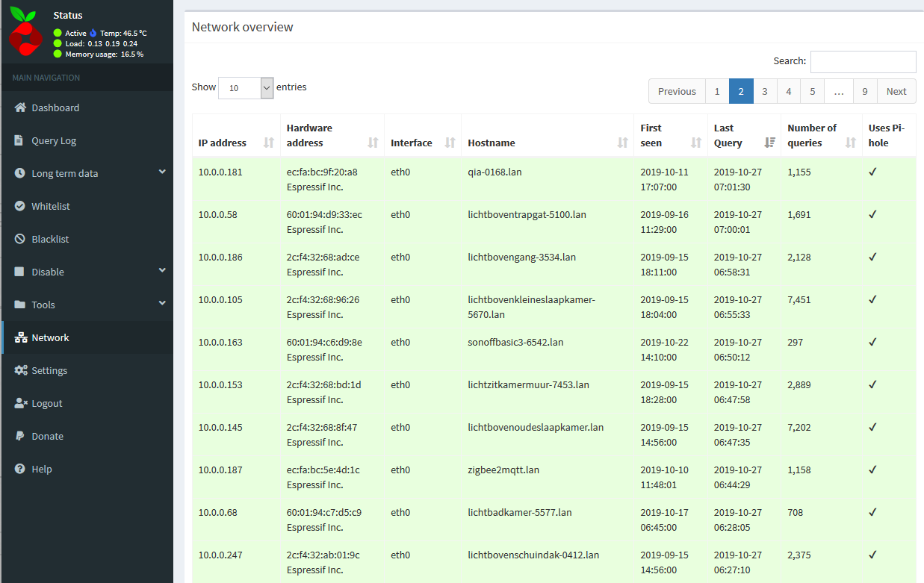The height and width of the screenshot is (583, 924).
Task: Click the Disable stop-square icon
Action: pos(19,272)
